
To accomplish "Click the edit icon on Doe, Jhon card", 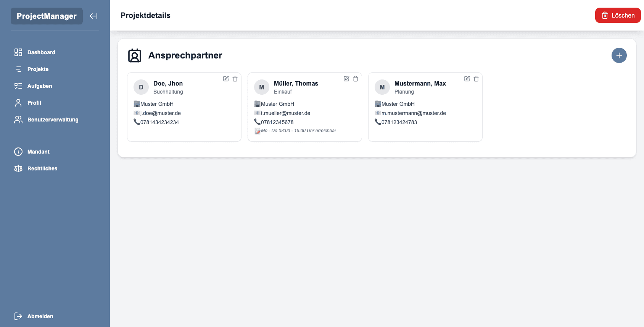I will click(x=226, y=79).
